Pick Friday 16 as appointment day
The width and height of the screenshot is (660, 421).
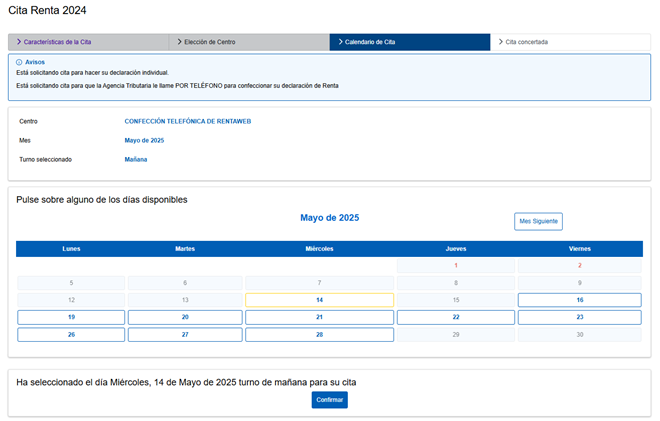click(579, 300)
